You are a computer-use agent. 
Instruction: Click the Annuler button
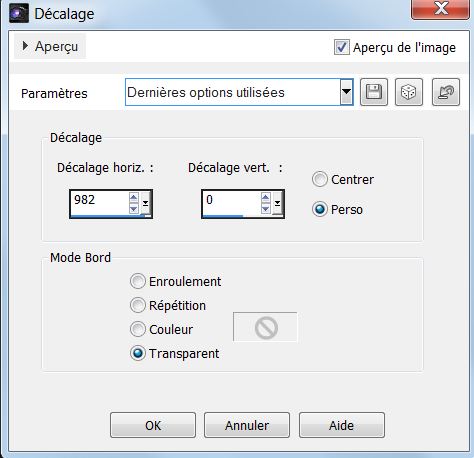(x=247, y=425)
